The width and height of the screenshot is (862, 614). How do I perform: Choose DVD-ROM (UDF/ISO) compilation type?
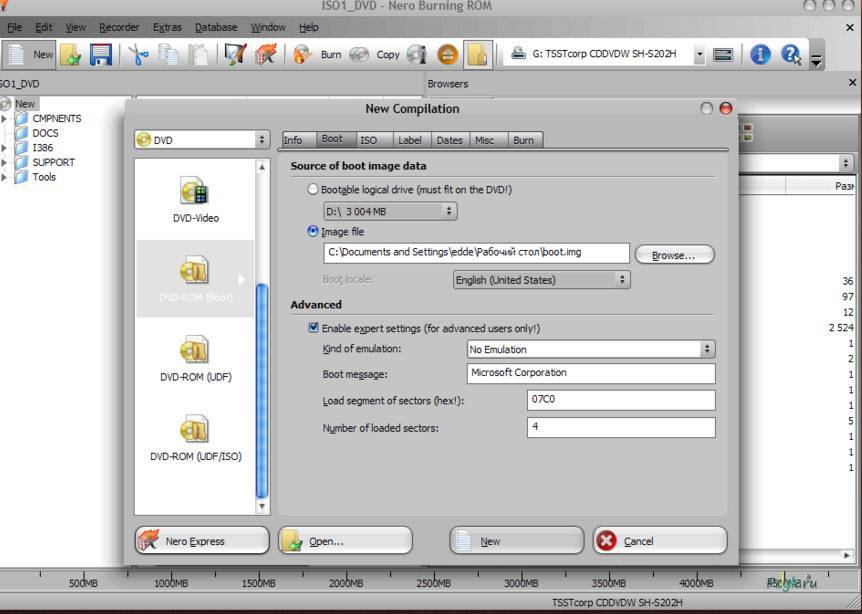[195, 438]
